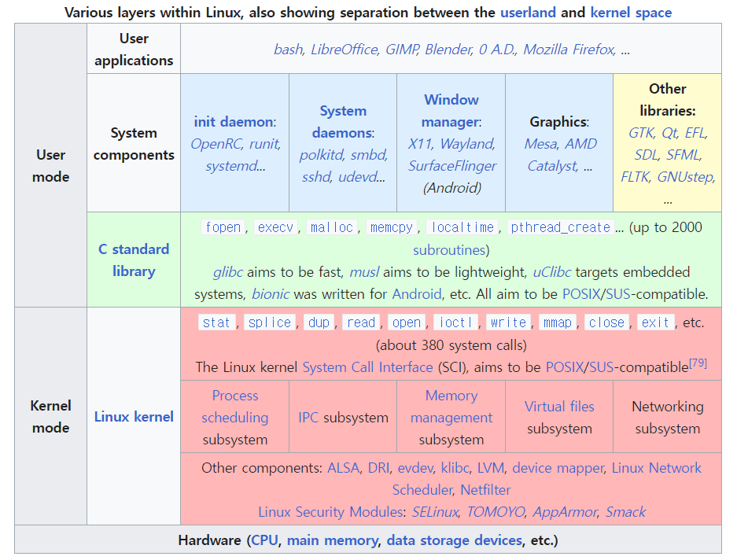737x560 pixels.
Task: Click the pthread_create code link
Action: pos(560,228)
